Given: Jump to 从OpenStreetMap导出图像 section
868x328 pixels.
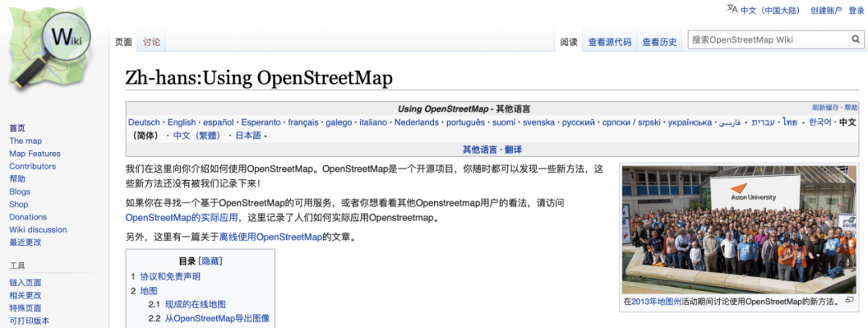Looking at the screenshot, I should (218, 318).
